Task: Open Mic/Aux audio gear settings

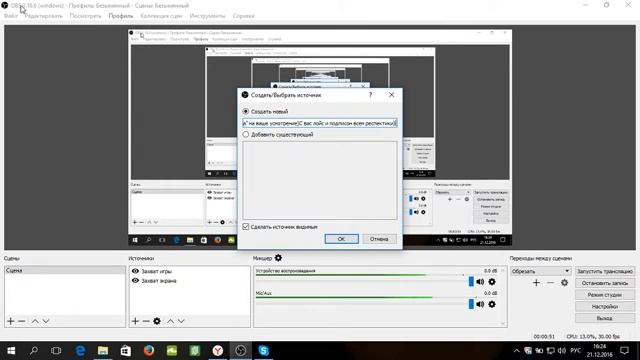Action: coord(492,304)
